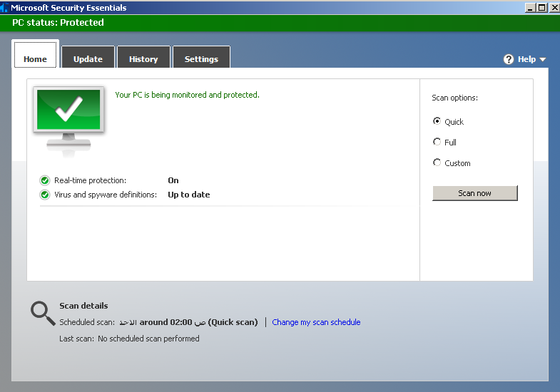Minimize the Security Essentials window
Image resolution: width=560 pixels, height=392 pixels.
point(531,8)
